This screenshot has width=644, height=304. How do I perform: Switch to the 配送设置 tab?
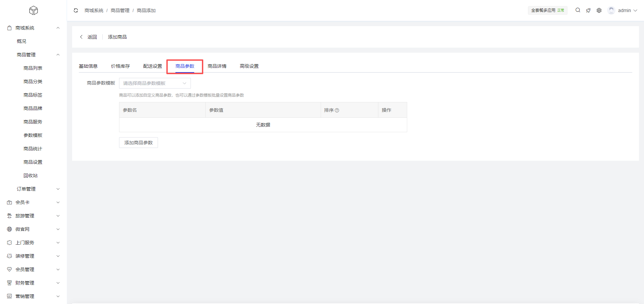click(153, 66)
